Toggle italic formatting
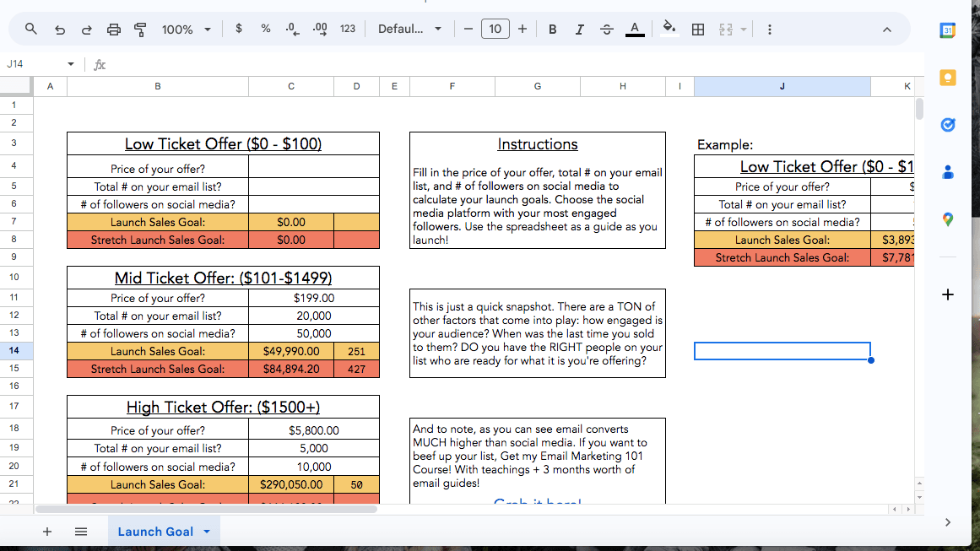This screenshot has width=980, height=551. pos(579,30)
